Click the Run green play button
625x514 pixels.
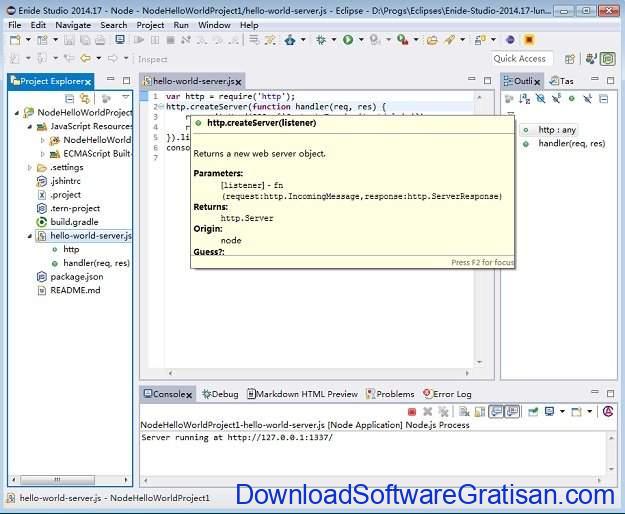pyautogui.click(x=348, y=40)
